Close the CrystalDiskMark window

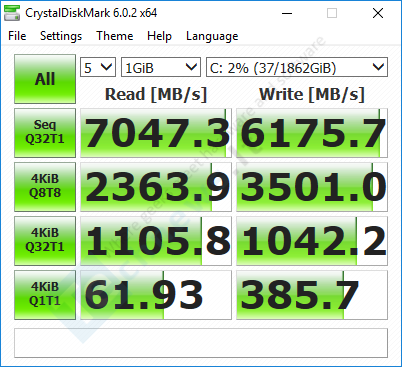[x=378, y=13]
